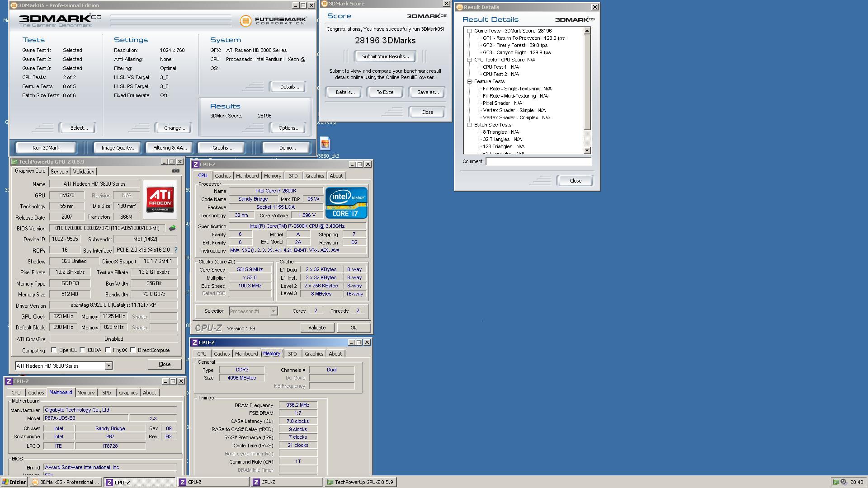Screen dimensions: 868x488
Task: Open the About tab in CPU-Z mainboard window
Action: (149, 393)
